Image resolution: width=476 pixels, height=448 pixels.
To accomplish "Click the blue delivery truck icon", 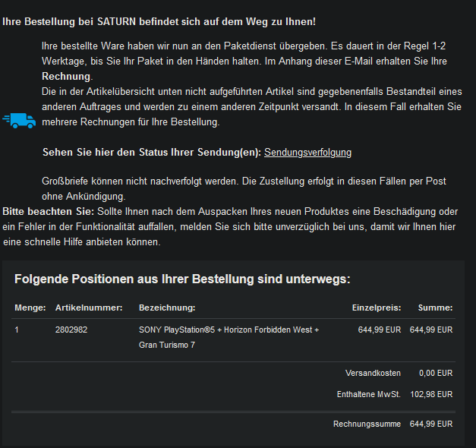I will 20,121.
